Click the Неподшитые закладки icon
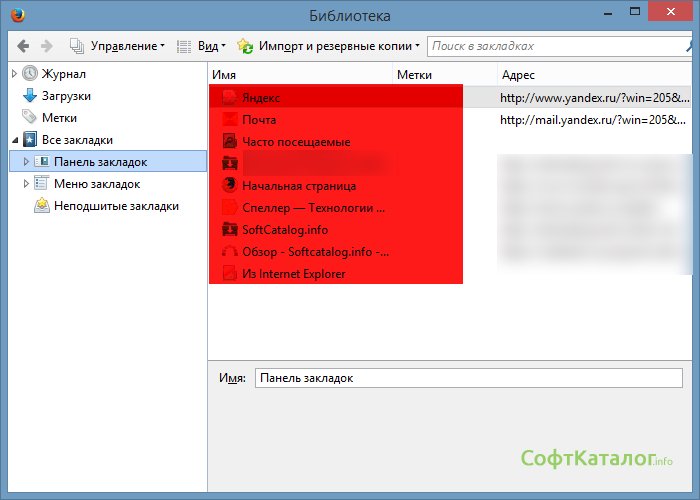This screenshot has height=500, width=700. coord(41,206)
